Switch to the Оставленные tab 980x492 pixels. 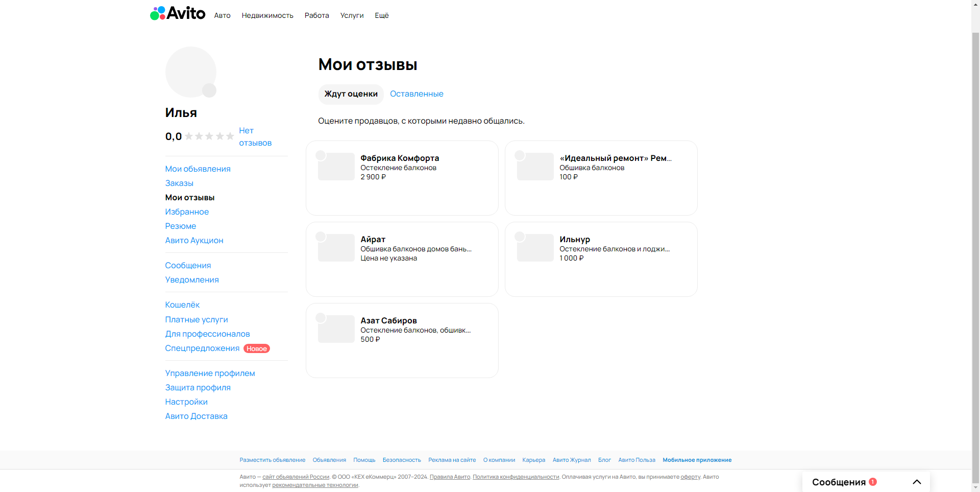(416, 94)
